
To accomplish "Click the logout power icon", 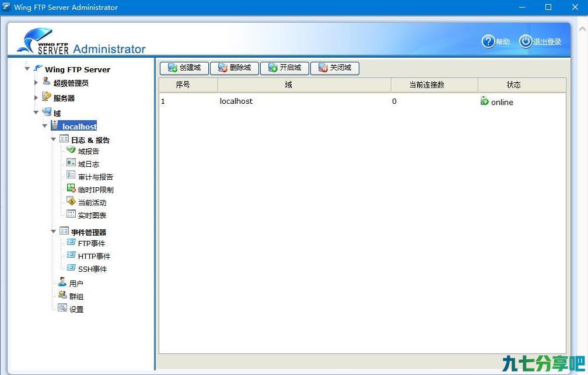I will [526, 41].
